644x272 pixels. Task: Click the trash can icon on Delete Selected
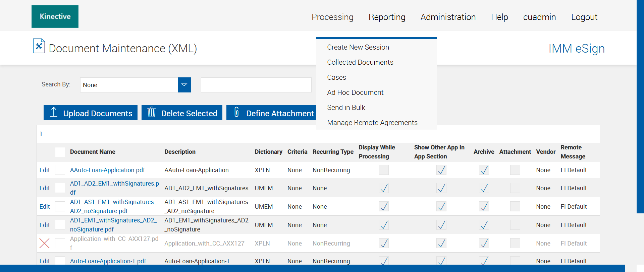click(152, 112)
